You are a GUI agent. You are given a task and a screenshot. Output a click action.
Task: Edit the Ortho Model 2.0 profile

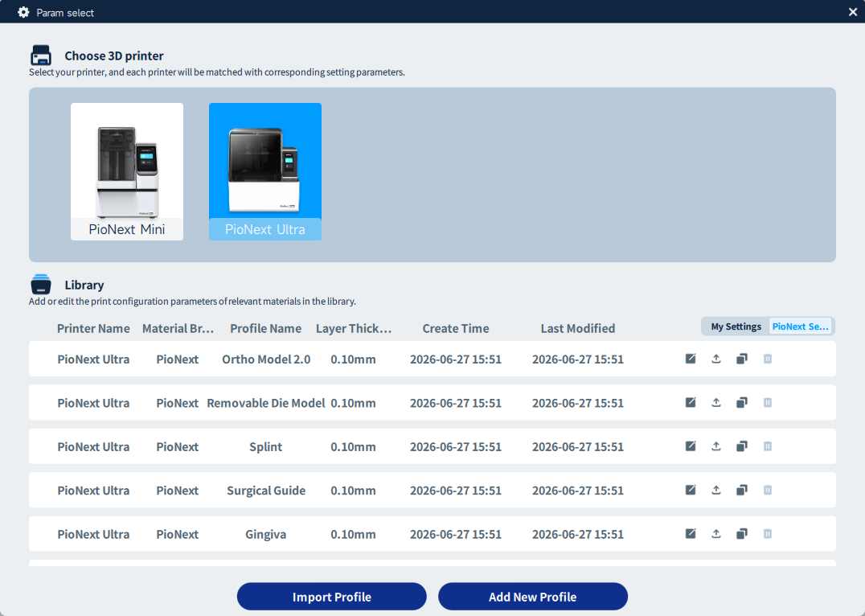[690, 359]
